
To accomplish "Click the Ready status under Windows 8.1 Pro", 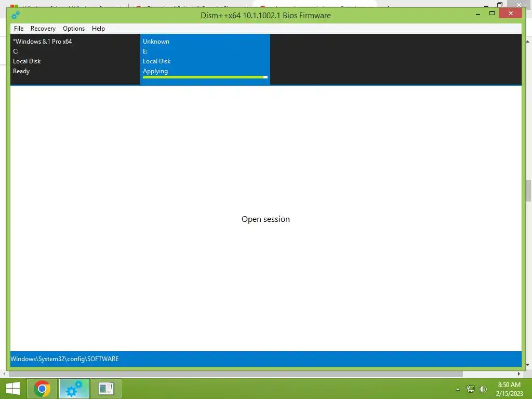I will tap(21, 71).
